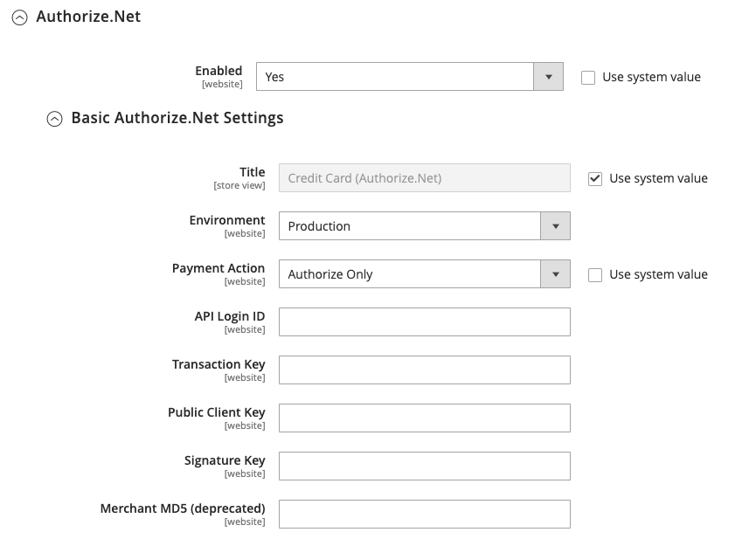Focus the Signature Key field
The image size is (756, 539).
(424, 466)
